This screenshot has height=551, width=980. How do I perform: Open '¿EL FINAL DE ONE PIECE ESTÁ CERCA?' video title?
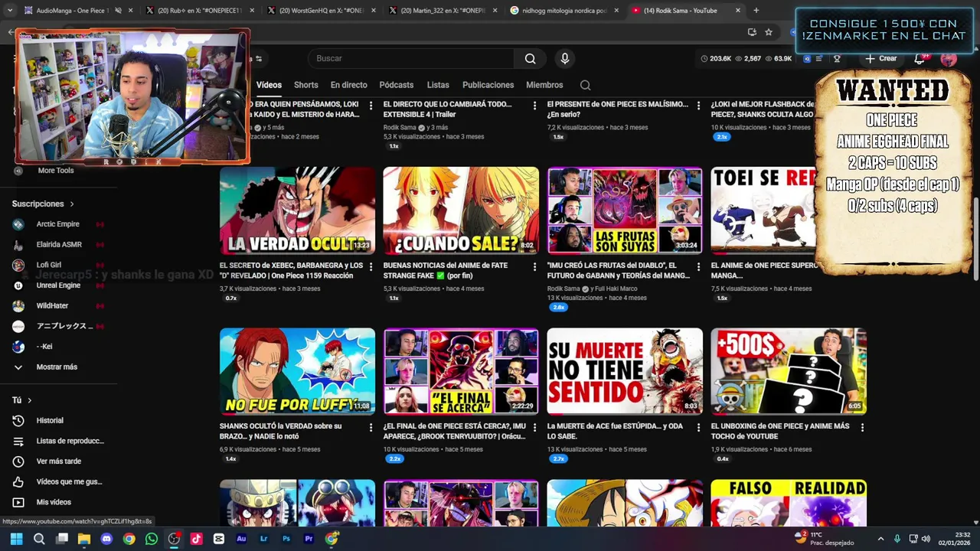[x=454, y=431]
